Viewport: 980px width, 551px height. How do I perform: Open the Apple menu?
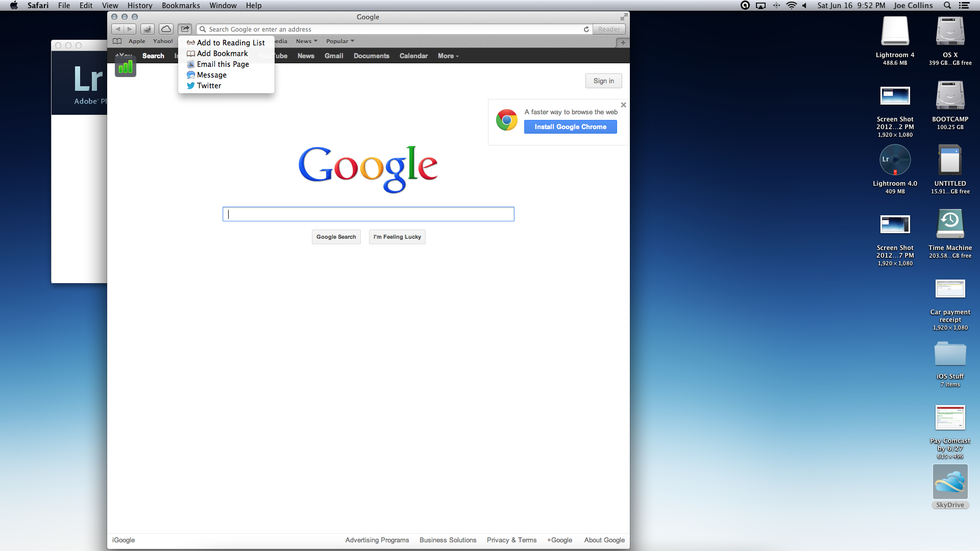[x=14, y=6]
